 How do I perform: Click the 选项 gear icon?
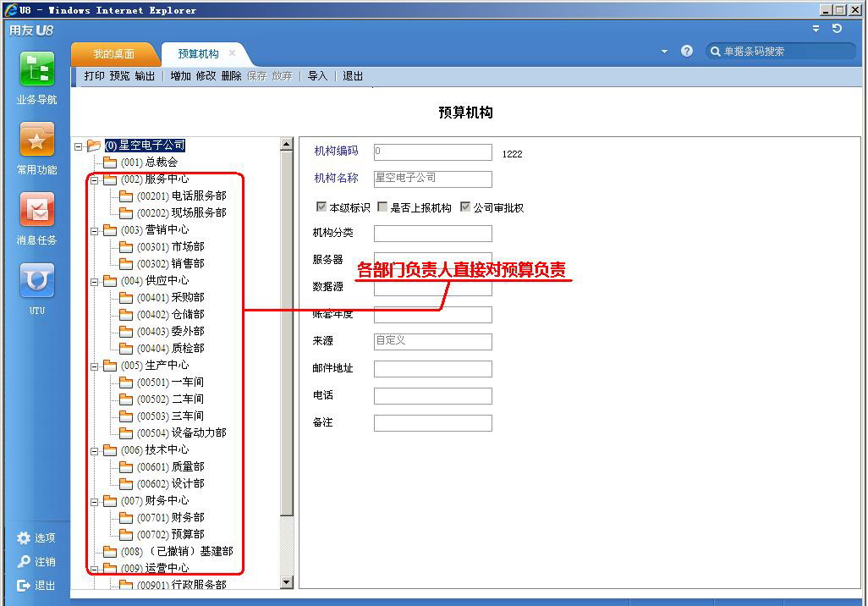(23, 537)
